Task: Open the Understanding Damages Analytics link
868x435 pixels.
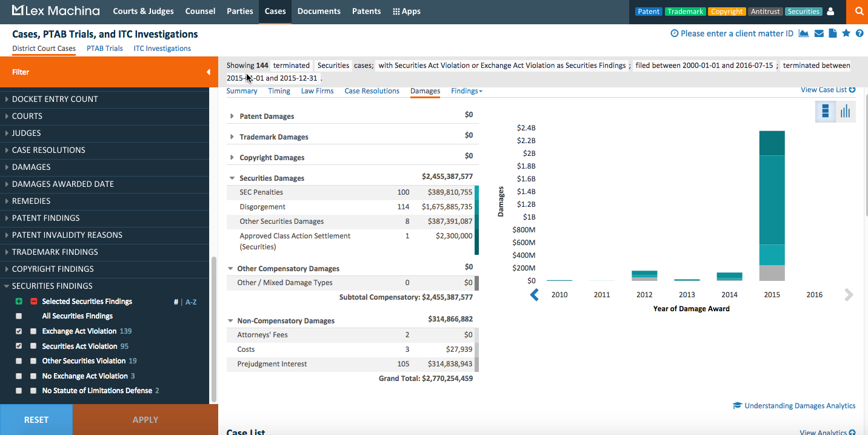Action: 799,406
